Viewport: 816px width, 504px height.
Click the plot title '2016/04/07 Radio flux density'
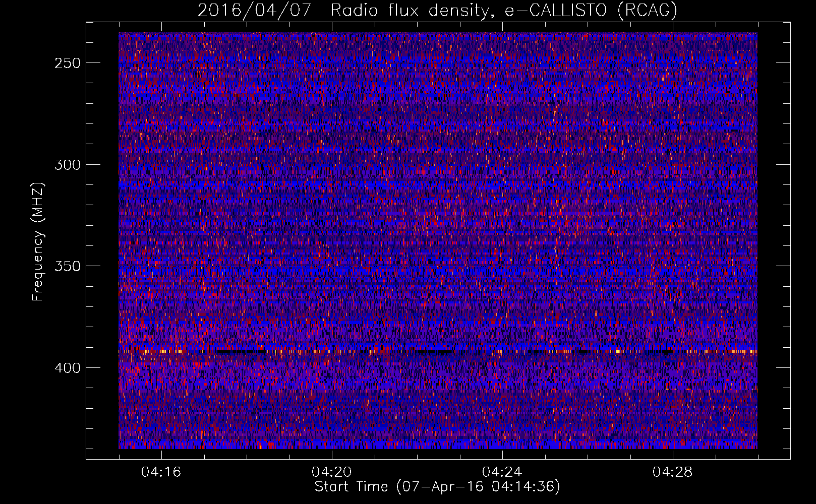[x=437, y=10]
